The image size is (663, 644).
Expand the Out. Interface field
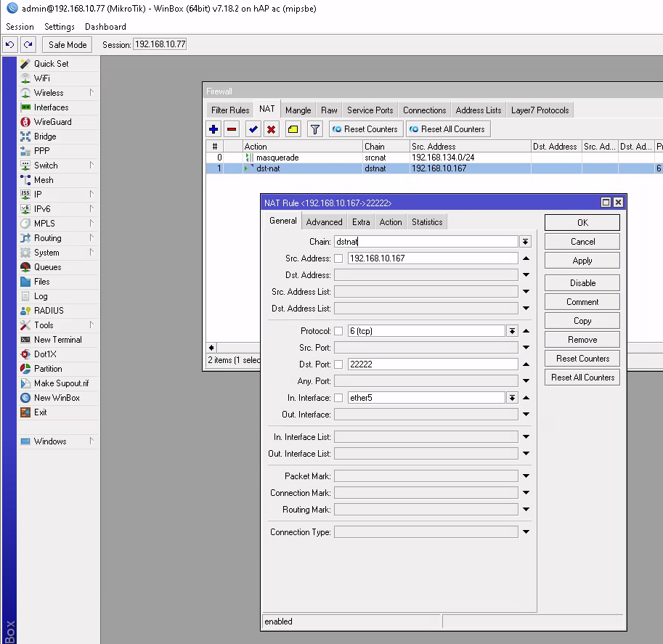pos(526,415)
